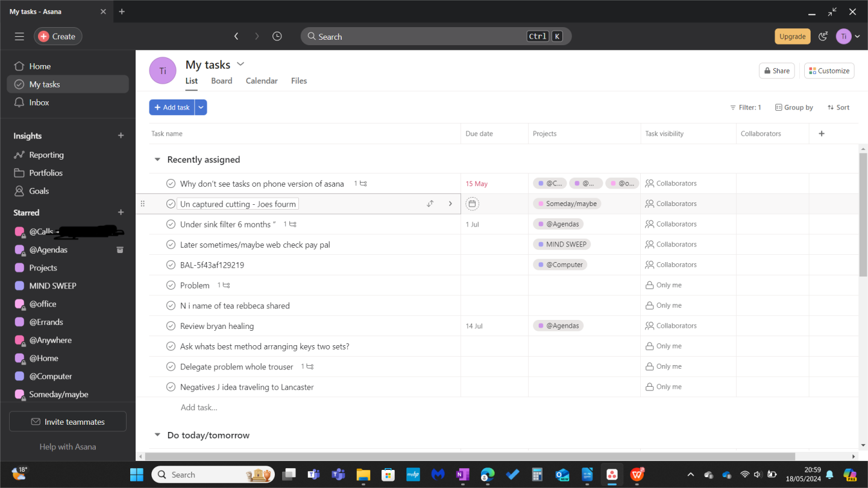The image size is (868, 488).
Task: Add a Starred item with plus
Action: [x=121, y=212]
